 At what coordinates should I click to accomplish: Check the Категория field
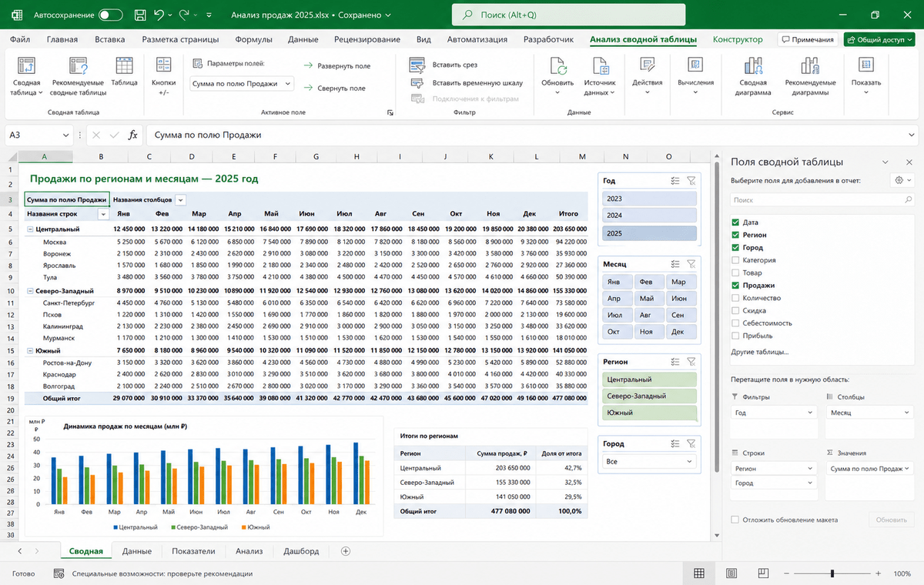(x=735, y=260)
